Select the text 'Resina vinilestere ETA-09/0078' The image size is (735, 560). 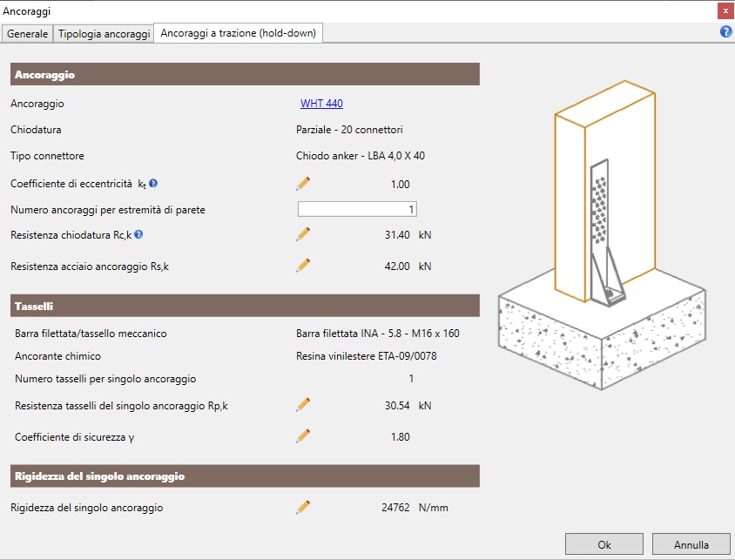366,356
